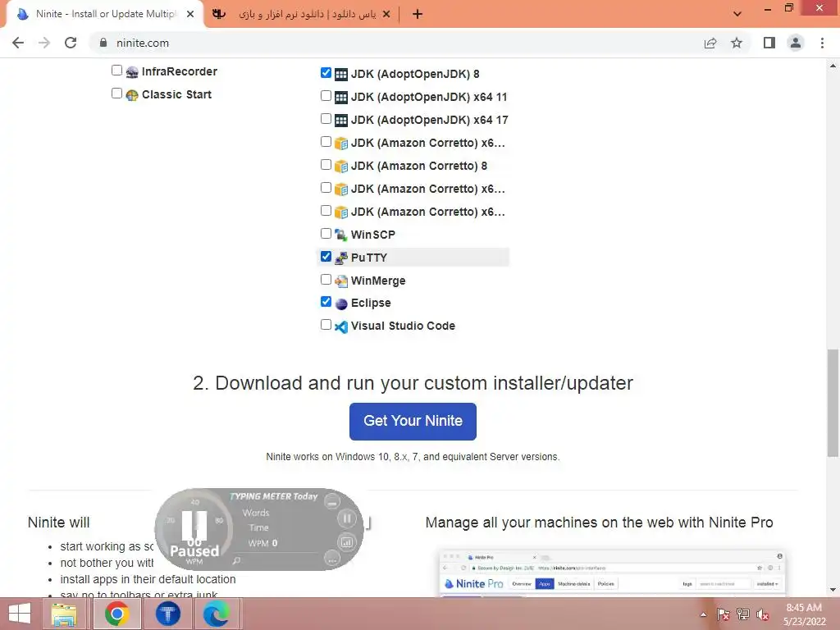
Task: Check JDK (AdoptOpenJDK) x64 17
Action: tap(326, 118)
